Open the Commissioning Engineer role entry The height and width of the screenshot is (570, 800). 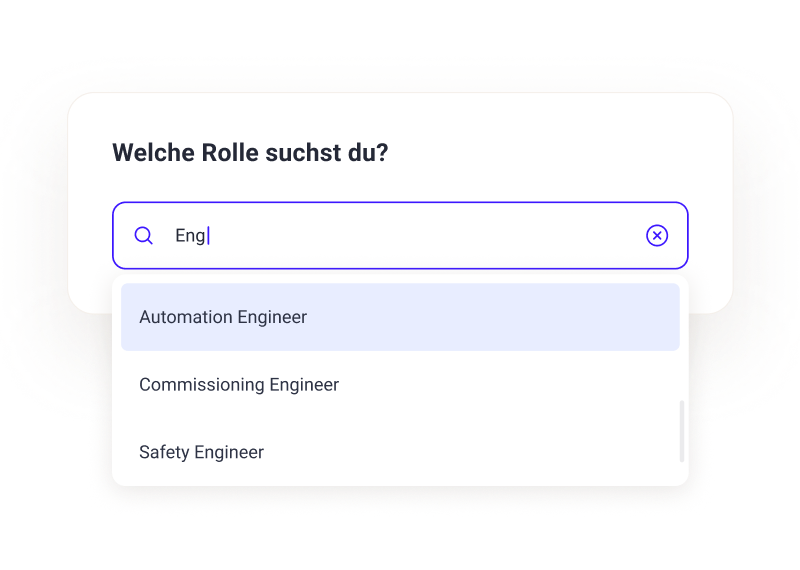(400, 385)
